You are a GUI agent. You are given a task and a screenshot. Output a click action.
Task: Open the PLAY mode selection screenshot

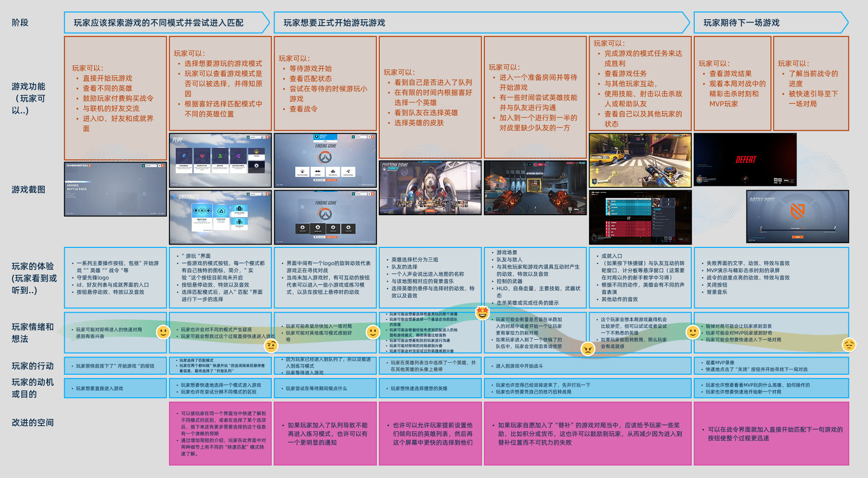point(220,160)
